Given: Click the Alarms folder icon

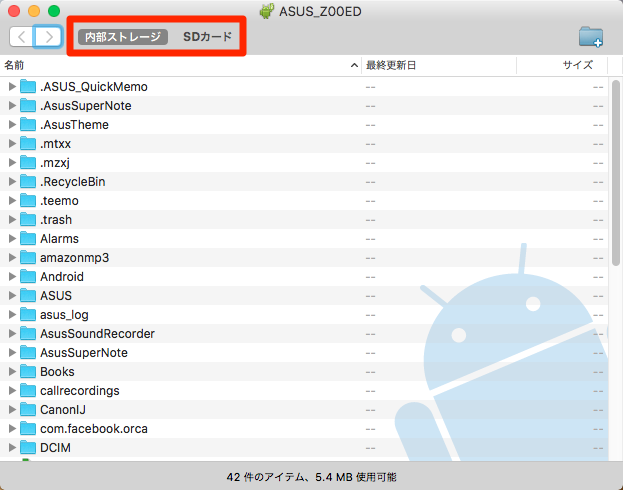Looking at the screenshot, I should (x=28, y=238).
